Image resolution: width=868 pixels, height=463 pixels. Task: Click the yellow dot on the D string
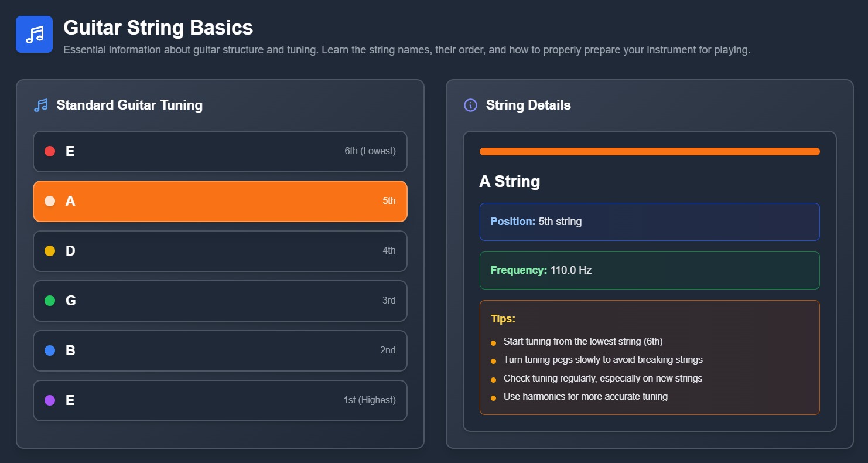point(50,251)
